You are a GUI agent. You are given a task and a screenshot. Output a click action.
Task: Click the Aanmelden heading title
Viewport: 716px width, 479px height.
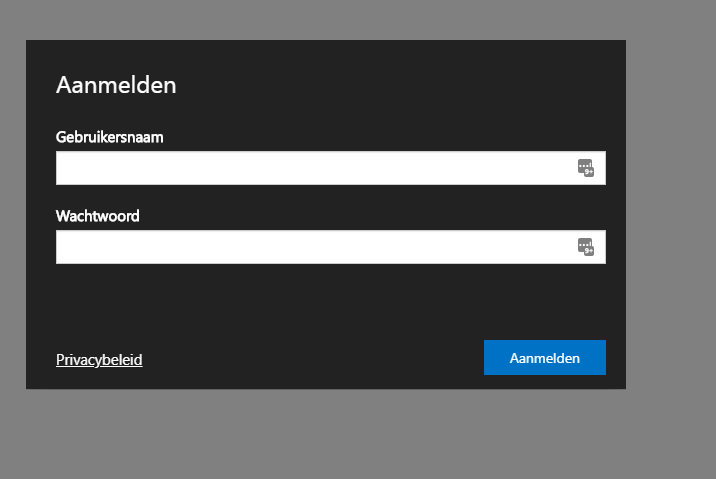tap(116, 85)
